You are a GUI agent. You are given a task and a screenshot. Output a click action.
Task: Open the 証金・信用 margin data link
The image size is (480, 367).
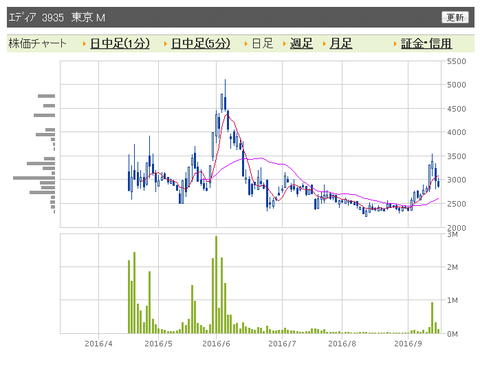(x=426, y=43)
